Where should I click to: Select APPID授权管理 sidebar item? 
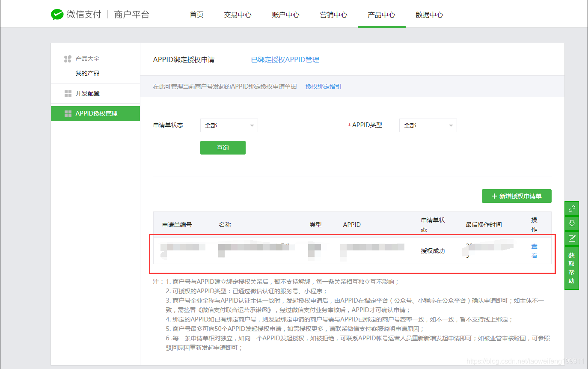(95, 113)
